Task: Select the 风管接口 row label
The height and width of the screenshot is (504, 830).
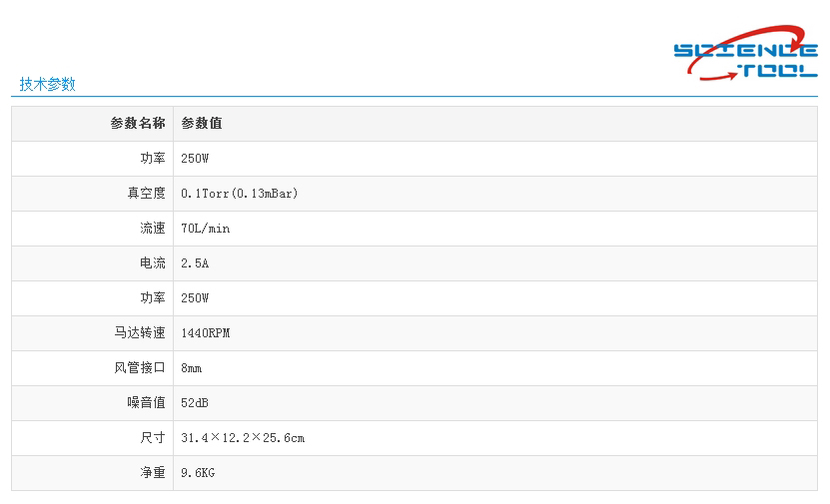Action: point(140,368)
